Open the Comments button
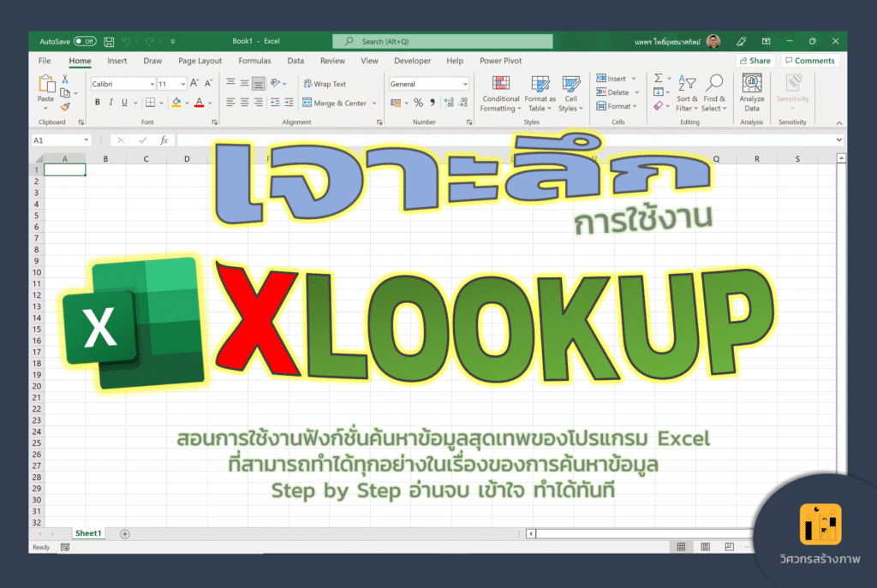The width and height of the screenshot is (877, 588). point(810,61)
